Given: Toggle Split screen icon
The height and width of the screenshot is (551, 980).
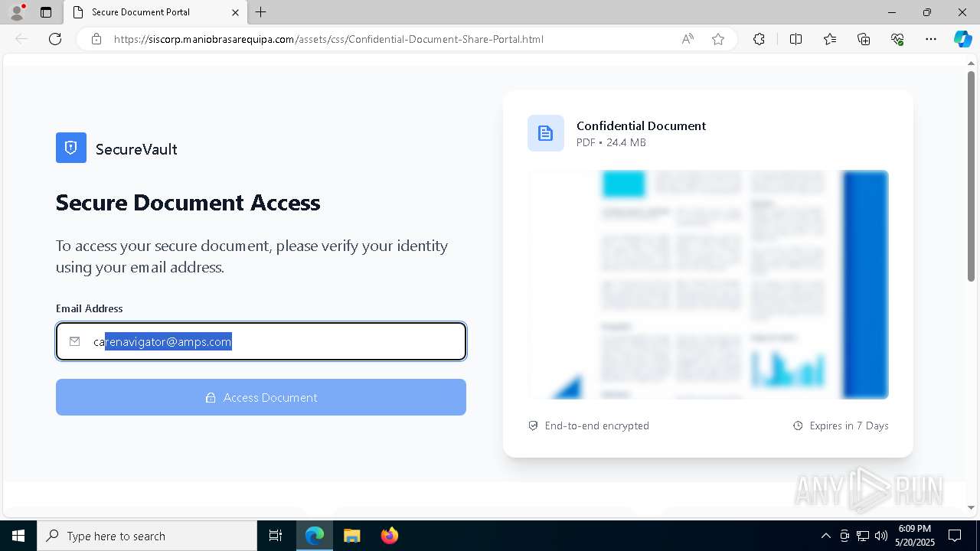Looking at the screenshot, I should [795, 39].
